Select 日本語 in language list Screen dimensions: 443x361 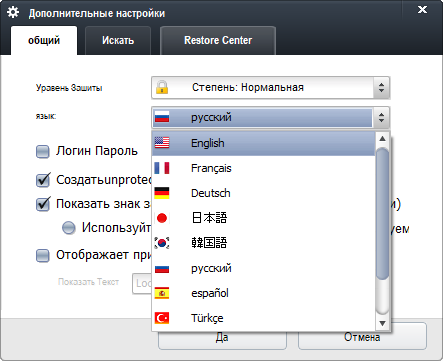click(264, 218)
